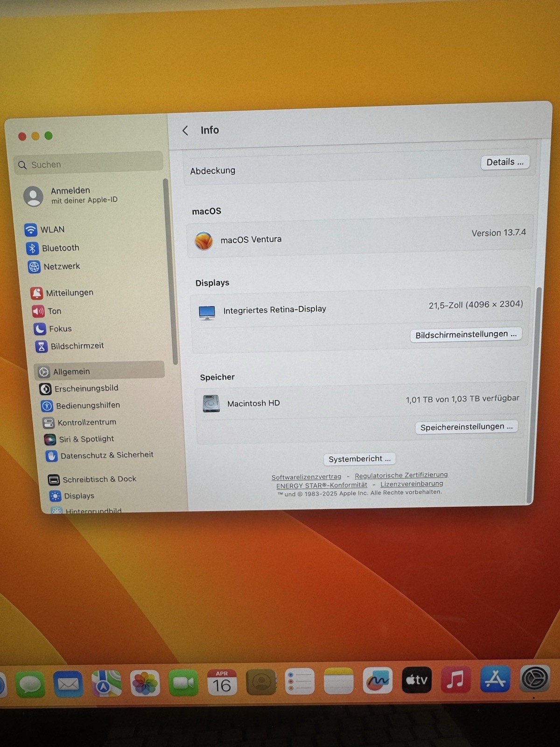Click the Macintosh HD drive icon

tap(211, 403)
